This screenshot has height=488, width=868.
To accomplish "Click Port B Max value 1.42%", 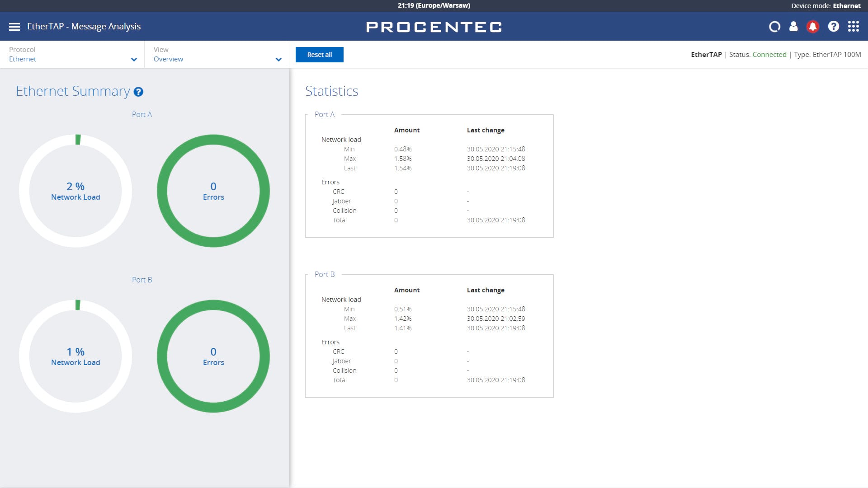I will click(x=403, y=319).
